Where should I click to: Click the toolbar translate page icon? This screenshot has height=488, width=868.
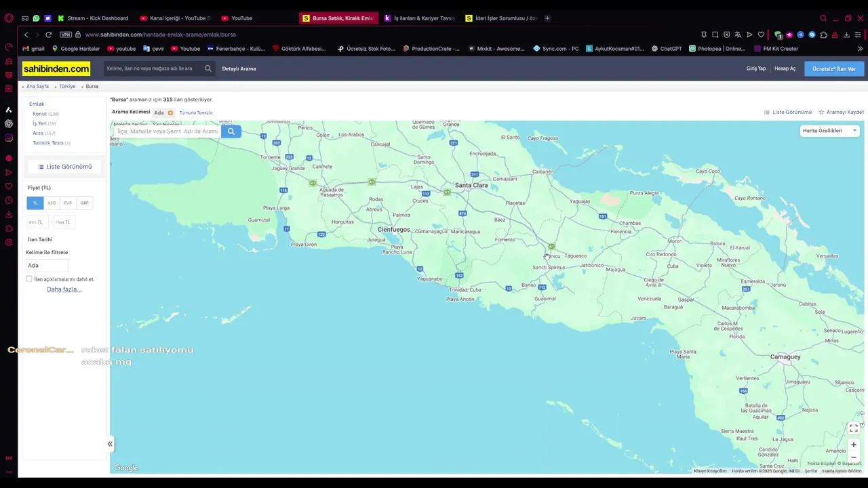(738, 35)
